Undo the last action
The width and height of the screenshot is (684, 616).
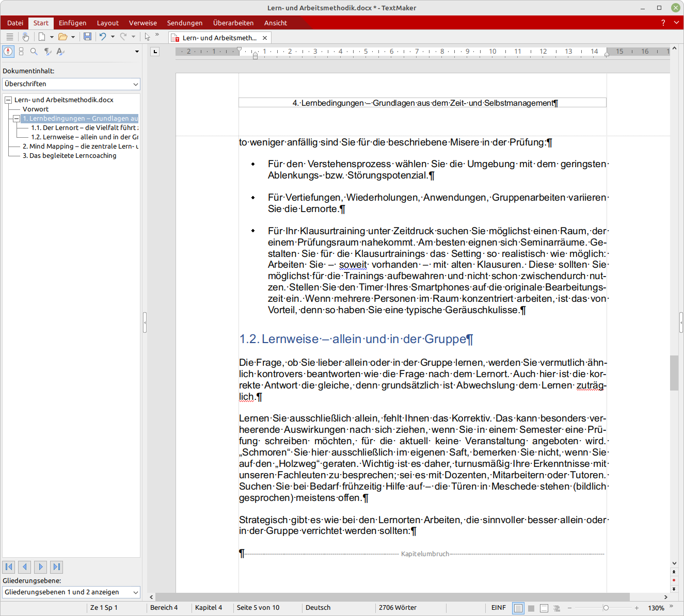pyautogui.click(x=103, y=37)
